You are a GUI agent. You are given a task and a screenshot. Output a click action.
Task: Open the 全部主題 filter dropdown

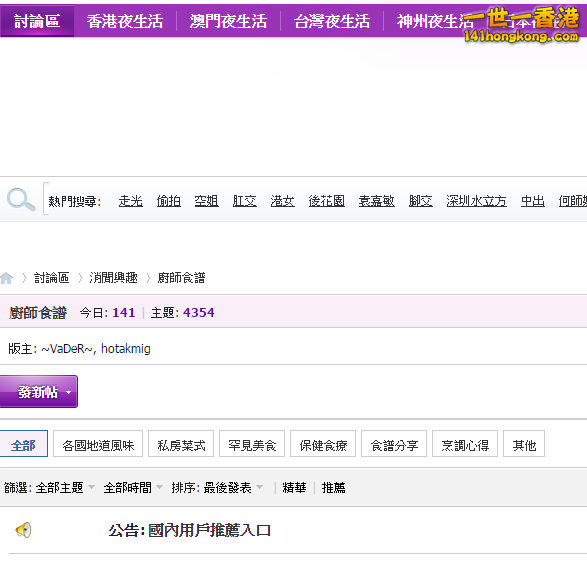click(x=65, y=488)
